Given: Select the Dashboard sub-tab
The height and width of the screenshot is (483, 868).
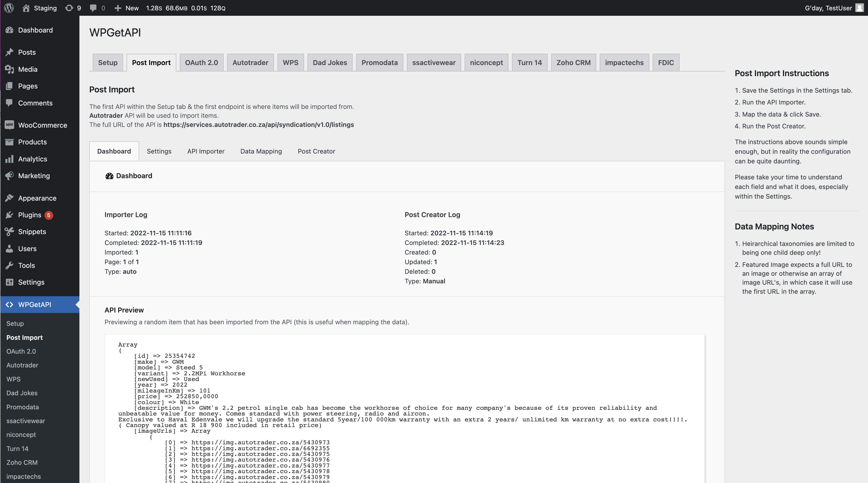Looking at the screenshot, I should click(x=114, y=151).
